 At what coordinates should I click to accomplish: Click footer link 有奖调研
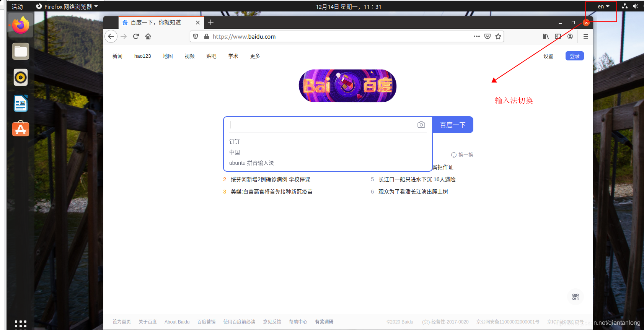click(324, 322)
